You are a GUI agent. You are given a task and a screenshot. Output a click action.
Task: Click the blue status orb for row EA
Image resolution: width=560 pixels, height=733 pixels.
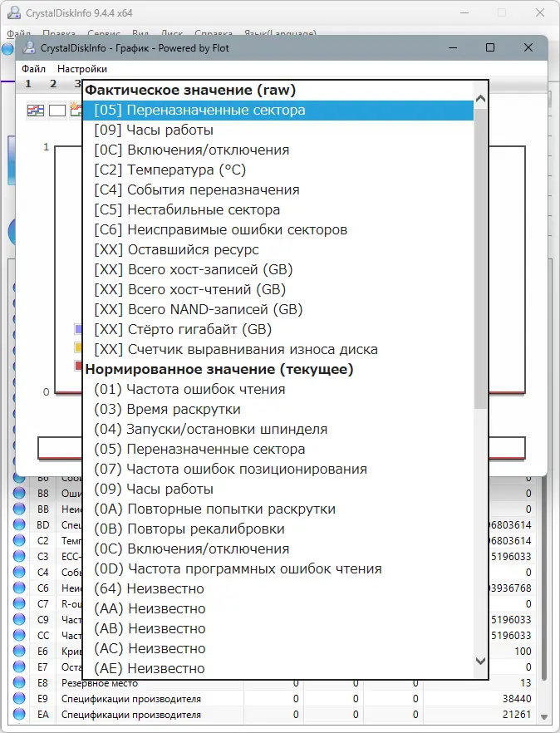point(19,715)
